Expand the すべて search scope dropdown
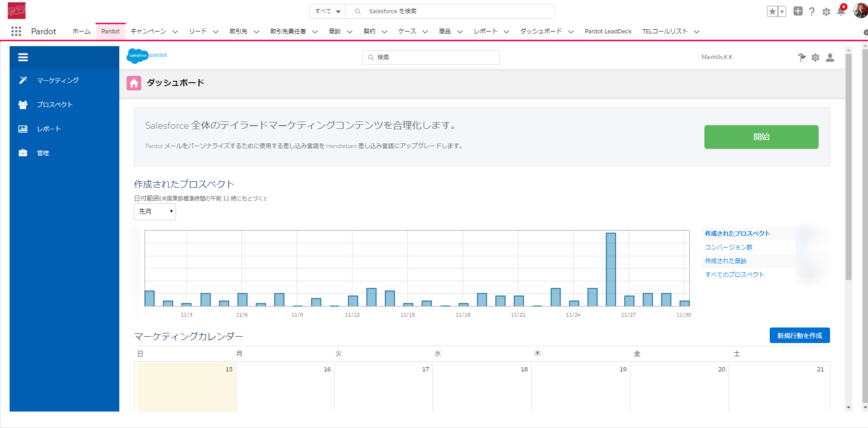The width and height of the screenshot is (868, 428). (x=327, y=11)
